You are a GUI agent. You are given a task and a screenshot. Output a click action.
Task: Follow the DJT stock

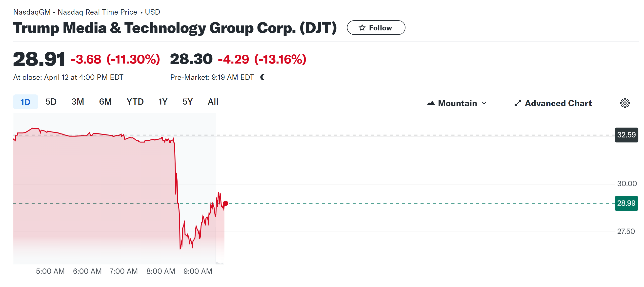(376, 28)
